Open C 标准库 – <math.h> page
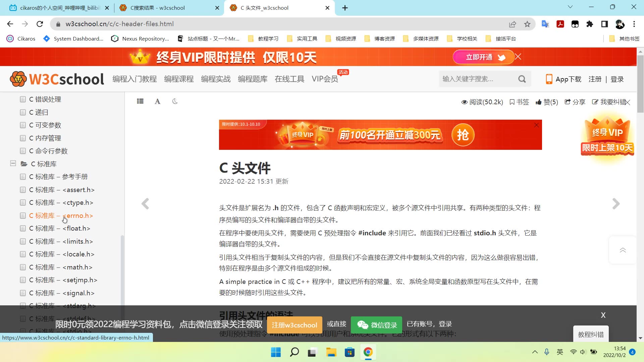Image resolution: width=644 pixels, height=362 pixels. point(60,267)
